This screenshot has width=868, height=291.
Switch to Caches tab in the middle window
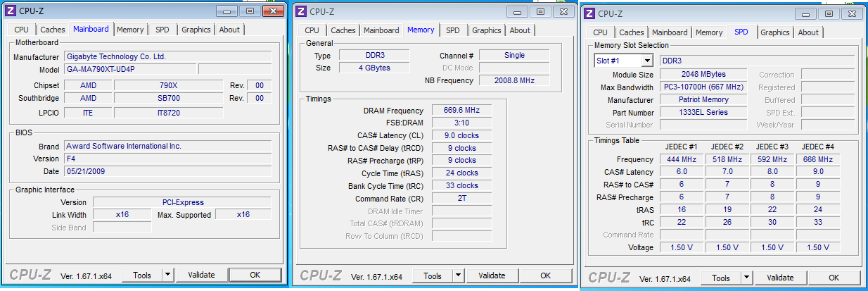pos(343,30)
